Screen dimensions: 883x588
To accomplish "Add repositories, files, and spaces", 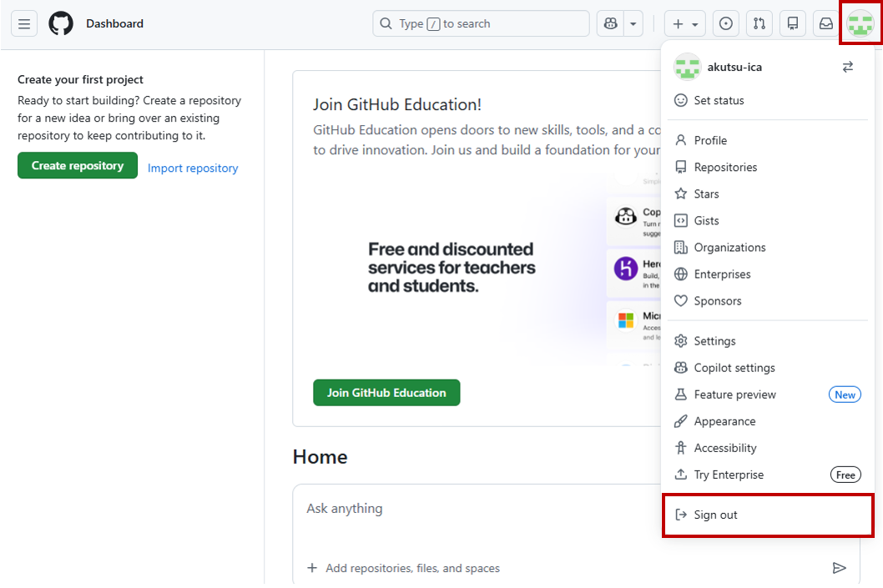I will click(404, 568).
